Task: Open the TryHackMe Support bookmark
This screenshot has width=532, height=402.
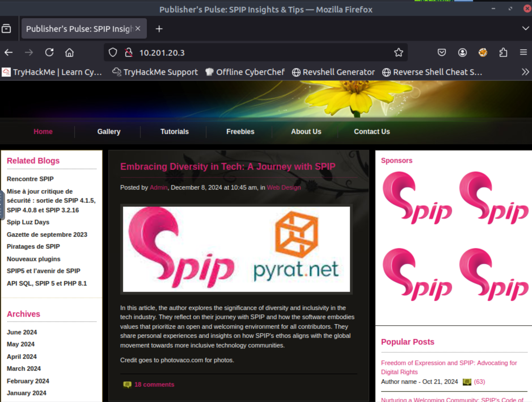Action: [155, 72]
